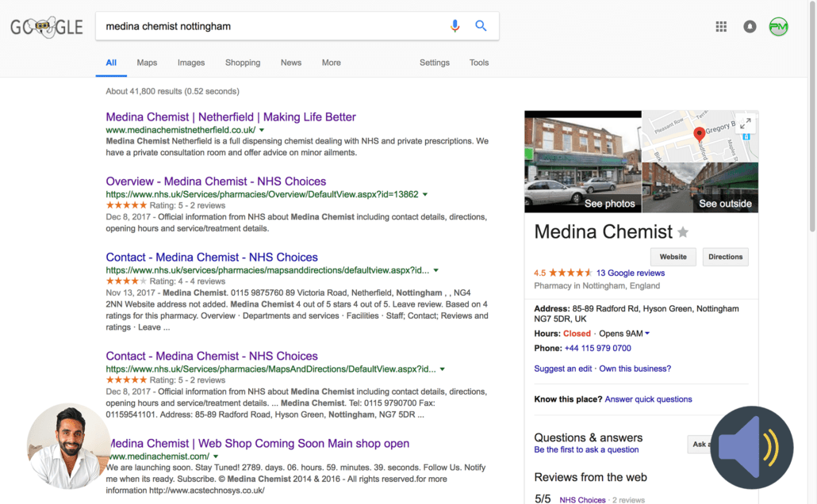This screenshot has height=504, width=817.
Task: Open Overview - Medina Chemist NHS Choices result
Action: 216,181
